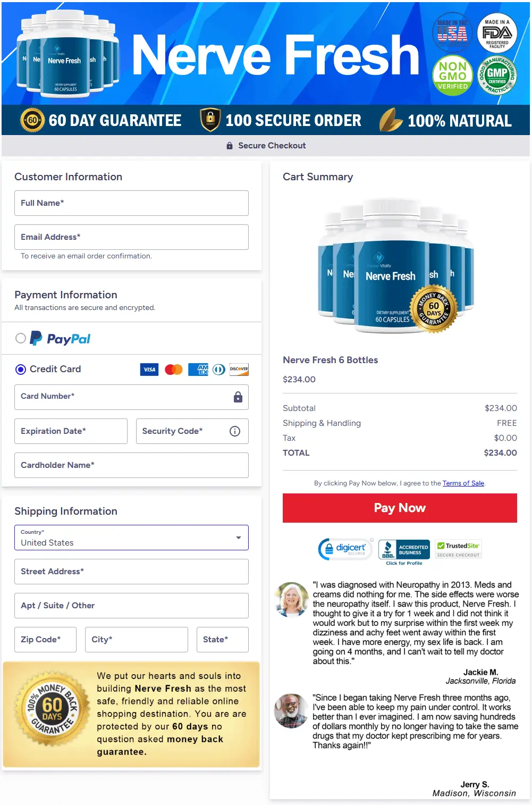This screenshot has width=532, height=805.
Task: Click the lock icon in Card Number field
Action: point(238,397)
